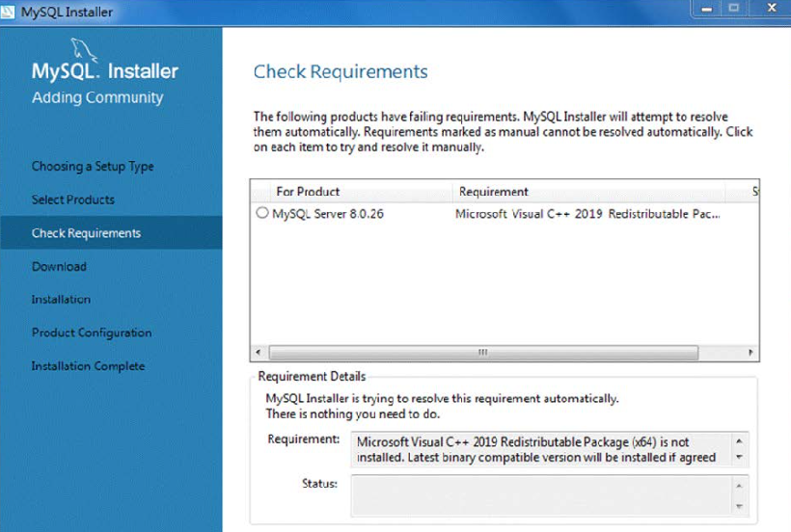Maximize the MySQL Installer window
The width and height of the screenshot is (791, 532).
point(734,9)
